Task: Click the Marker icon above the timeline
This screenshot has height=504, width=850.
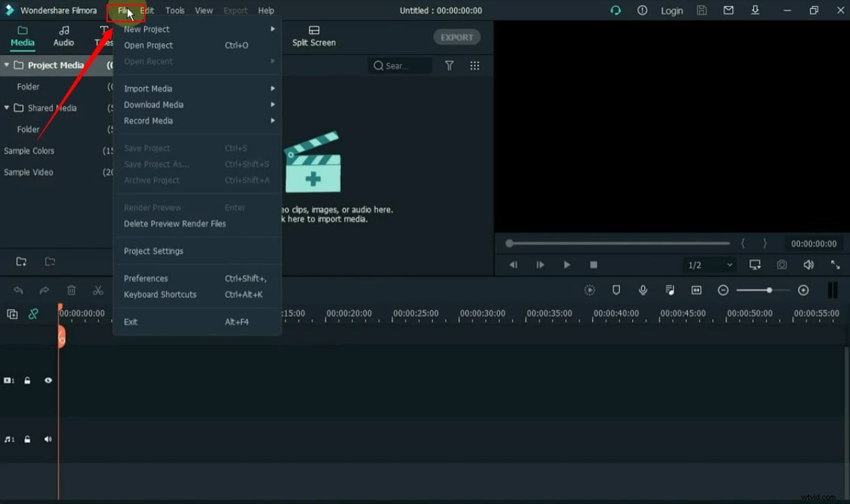Action: pos(616,290)
